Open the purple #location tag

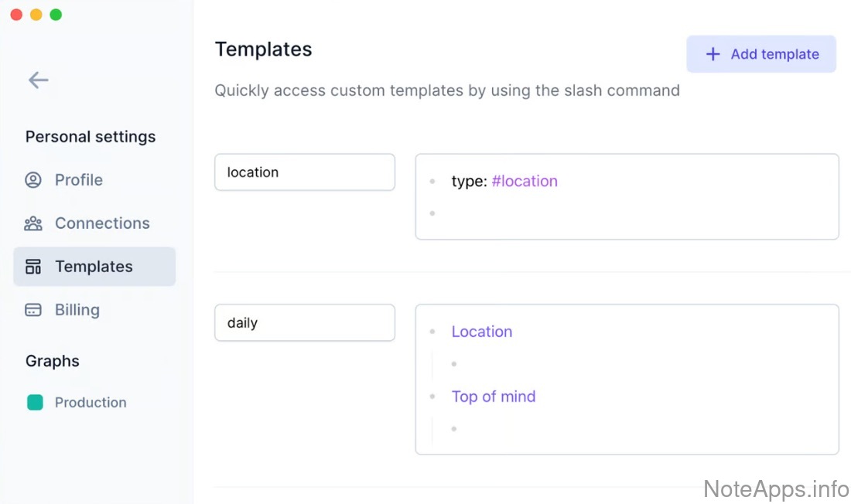coord(525,181)
